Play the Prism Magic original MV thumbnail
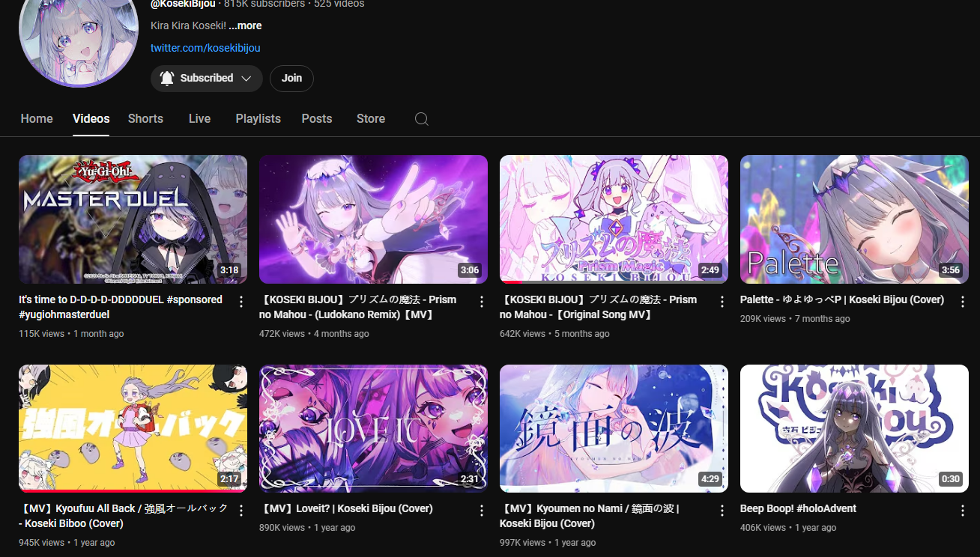The width and height of the screenshot is (980, 557). click(x=614, y=219)
